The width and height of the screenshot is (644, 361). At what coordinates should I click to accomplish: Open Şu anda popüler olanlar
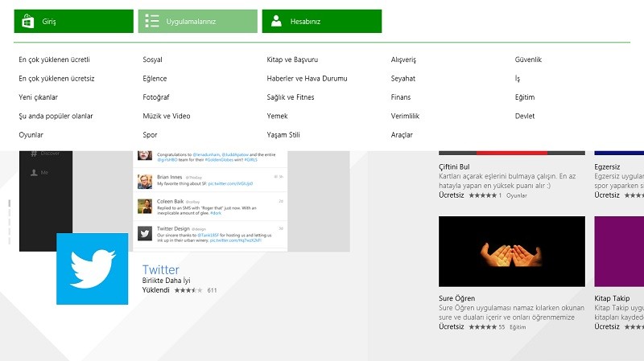coord(56,116)
